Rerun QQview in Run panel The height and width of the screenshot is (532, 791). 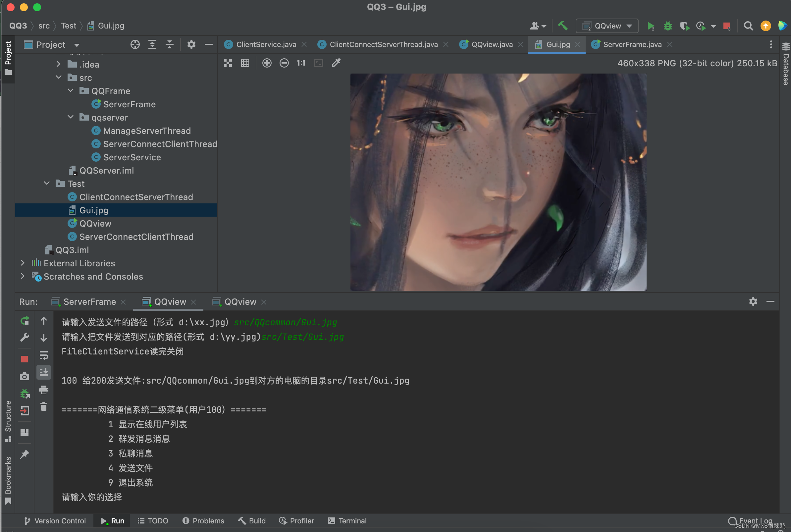coord(25,321)
